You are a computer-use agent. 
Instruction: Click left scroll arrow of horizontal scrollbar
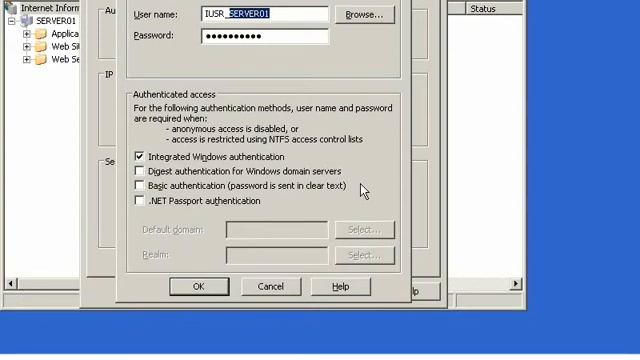[11, 283]
